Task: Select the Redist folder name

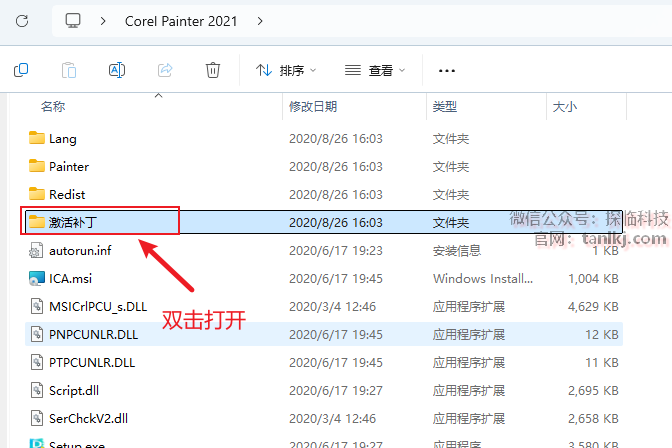Action: (x=67, y=195)
